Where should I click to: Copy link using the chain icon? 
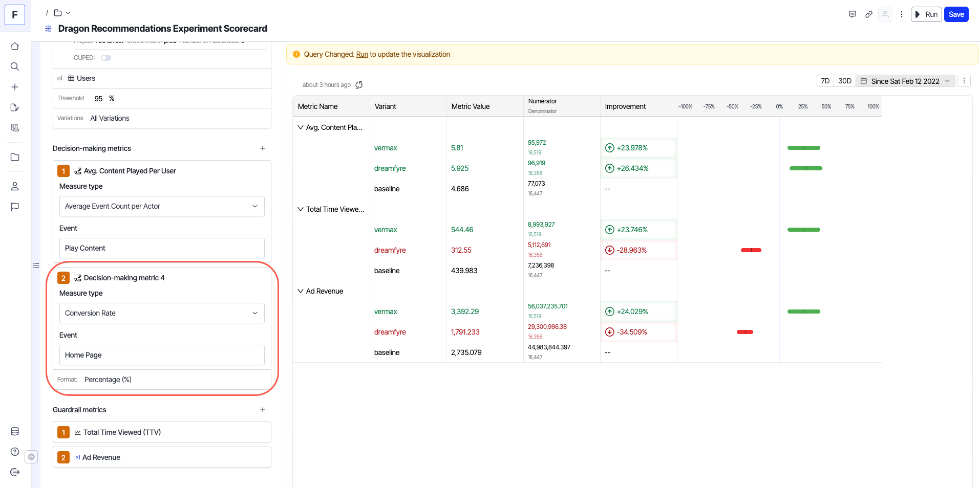(x=869, y=14)
